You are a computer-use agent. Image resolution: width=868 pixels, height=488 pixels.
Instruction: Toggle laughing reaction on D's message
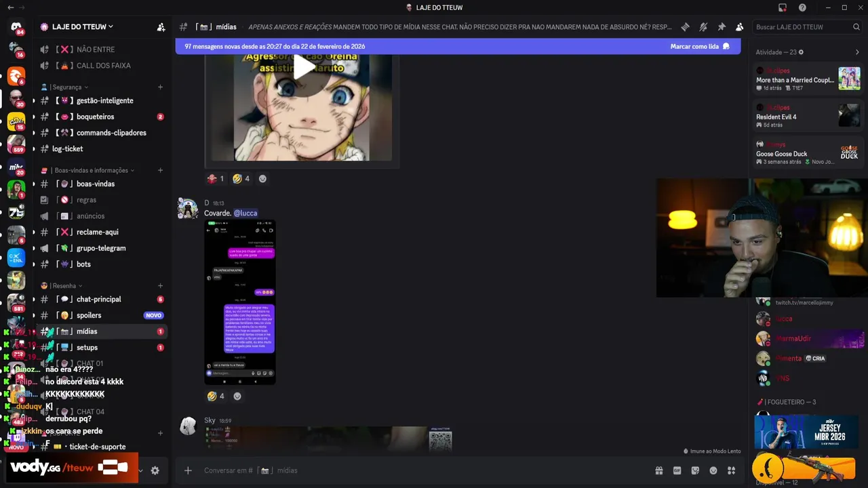click(x=216, y=396)
